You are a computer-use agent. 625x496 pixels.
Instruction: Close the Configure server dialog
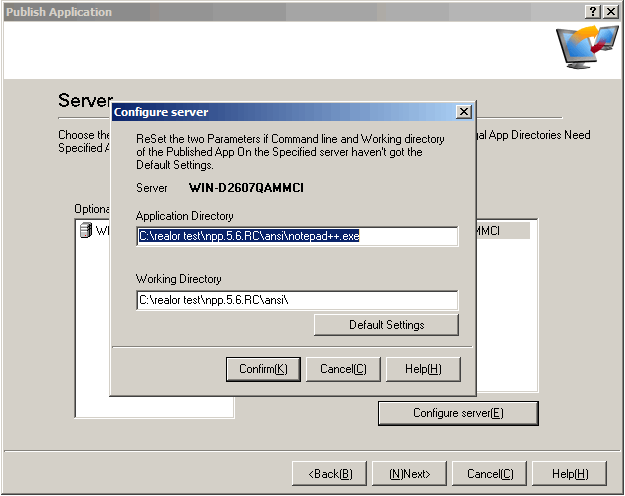click(463, 112)
